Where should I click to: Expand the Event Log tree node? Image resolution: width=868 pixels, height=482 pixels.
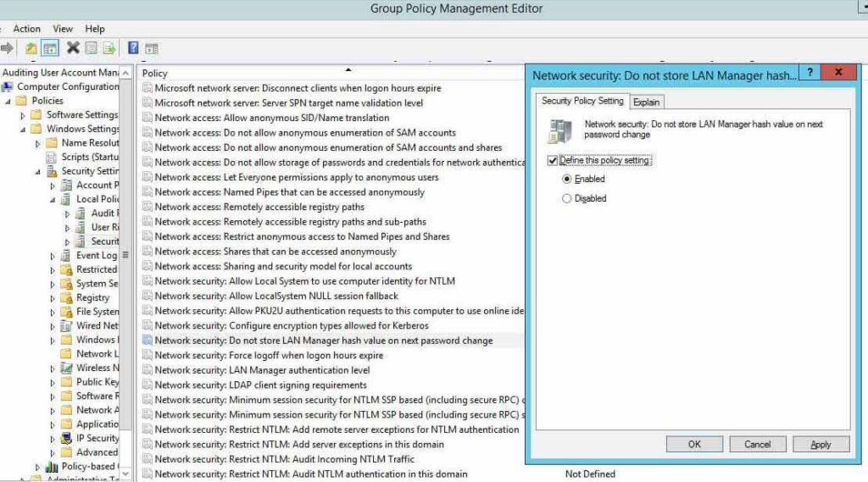53,256
